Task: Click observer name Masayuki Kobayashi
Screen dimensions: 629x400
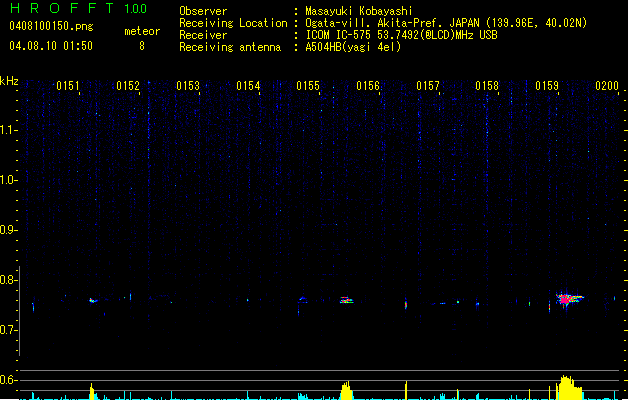Action: 359,11
